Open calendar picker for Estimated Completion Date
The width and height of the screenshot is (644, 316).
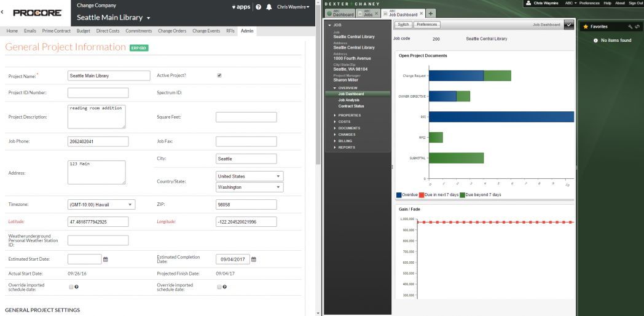(x=254, y=259)
